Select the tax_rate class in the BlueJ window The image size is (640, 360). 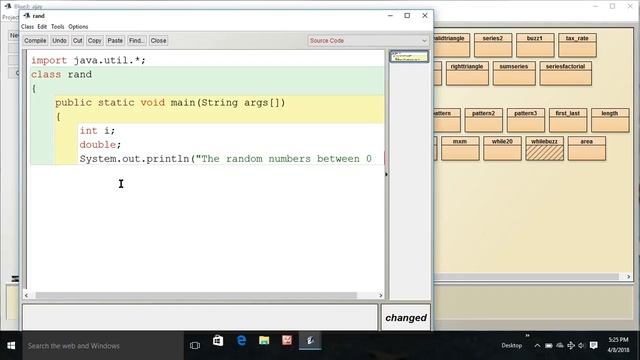tap(577, 45)
